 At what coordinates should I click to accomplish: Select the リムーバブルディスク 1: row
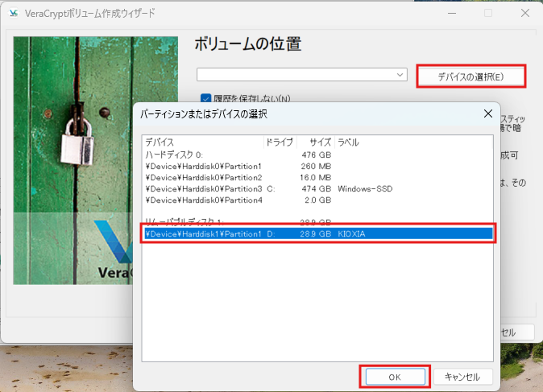317,222
